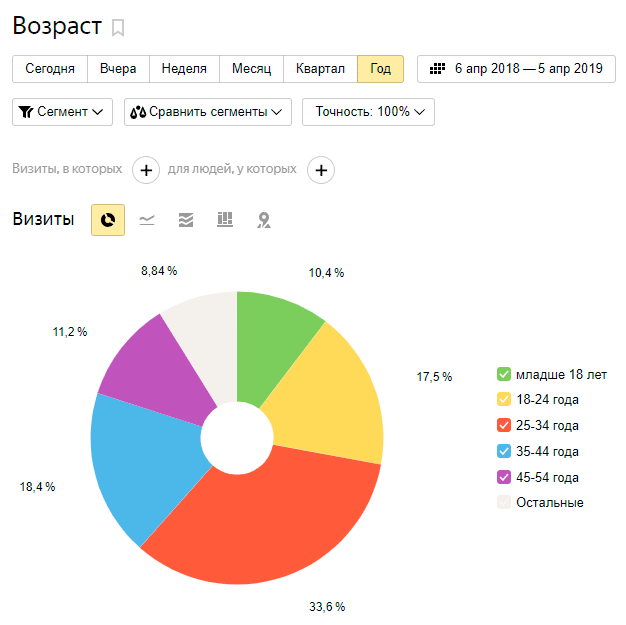Click the 33,6 % label
The width and height of the screenshot is (626, 625).
coord(327,607)
